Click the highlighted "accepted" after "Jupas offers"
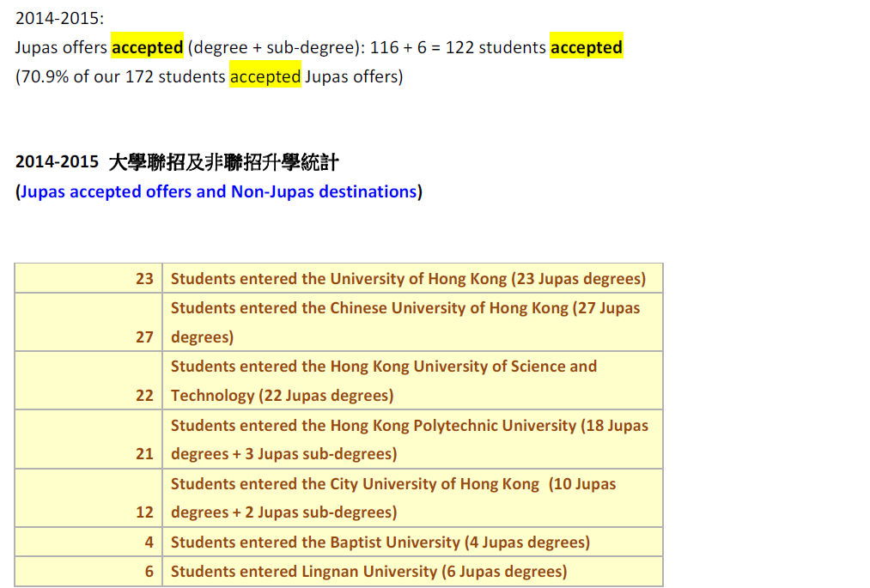Screen dimensions: 870x588 pos(147,47)
